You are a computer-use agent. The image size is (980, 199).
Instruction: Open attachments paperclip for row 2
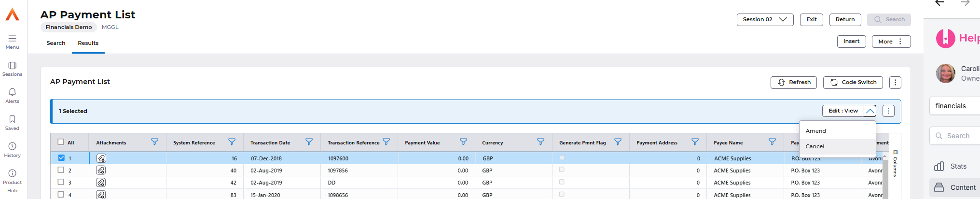pyautogui.click(x=101, y=170)
